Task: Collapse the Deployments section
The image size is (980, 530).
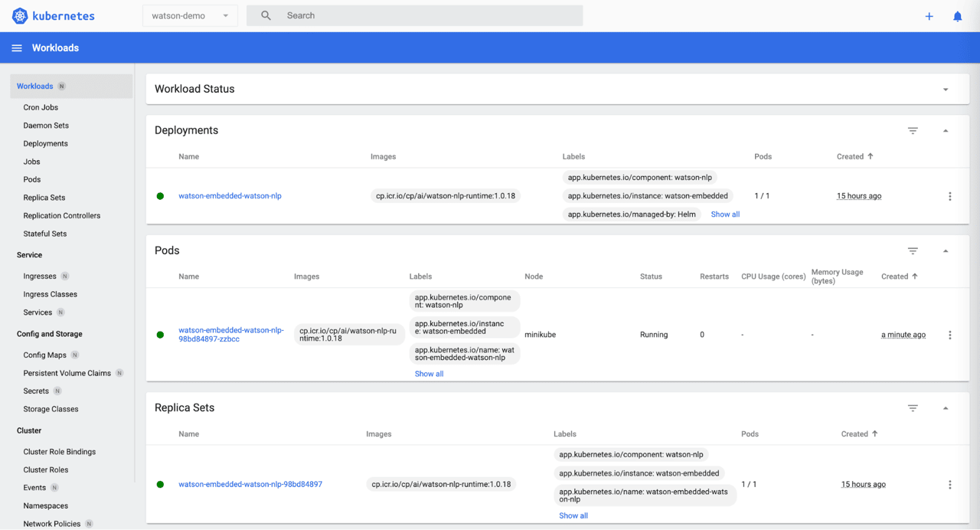Action: tap(946, 131)
